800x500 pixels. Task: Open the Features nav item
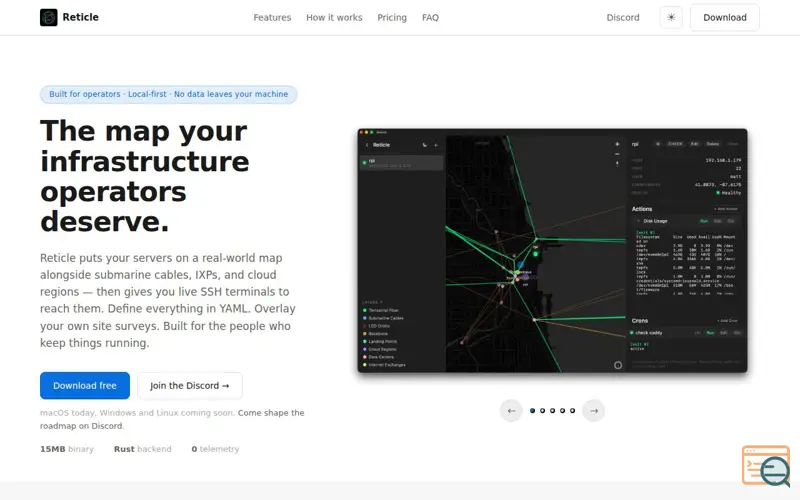coord(272,17)
